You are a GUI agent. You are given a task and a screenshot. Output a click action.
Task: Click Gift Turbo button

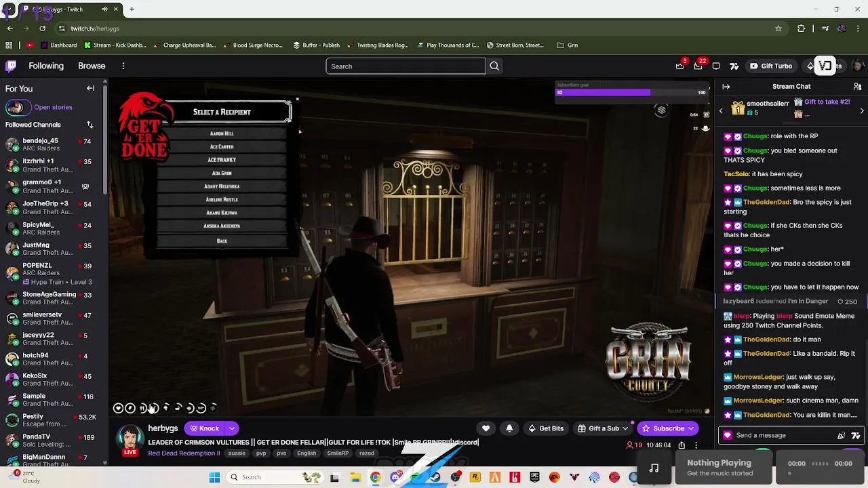pos(770,66)
